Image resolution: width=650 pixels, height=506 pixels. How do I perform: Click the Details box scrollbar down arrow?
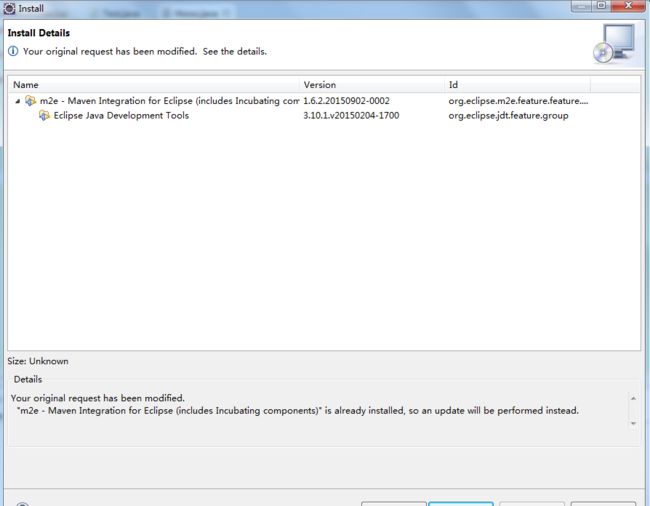tap(633, 423)
